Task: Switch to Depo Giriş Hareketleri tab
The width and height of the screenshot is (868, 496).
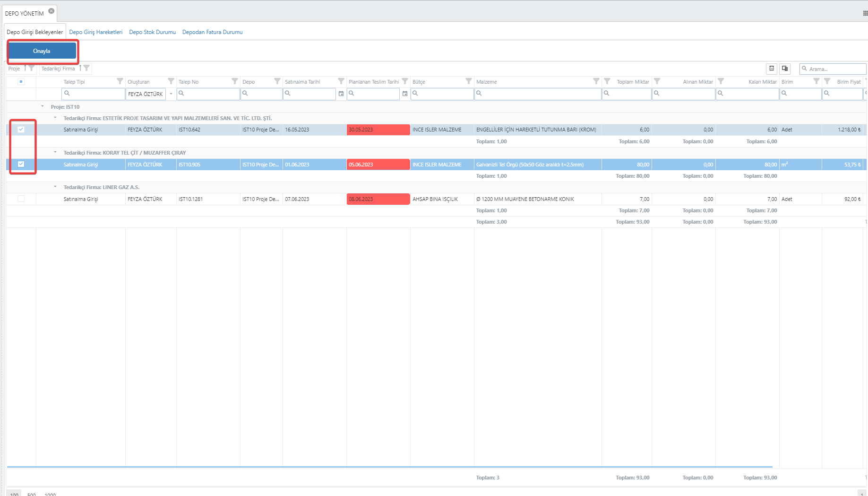Action: (95, 32)
